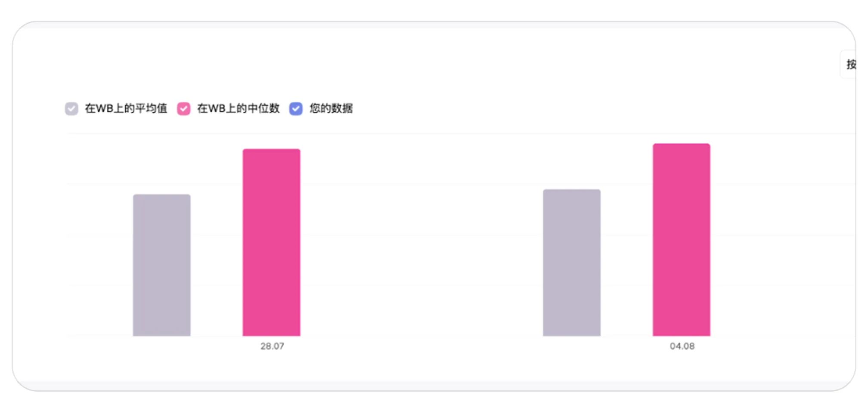This screenshot has width=868, height=411.
Task: Click the gray average bar for 28.07
Action: click(x=162, y=265)
